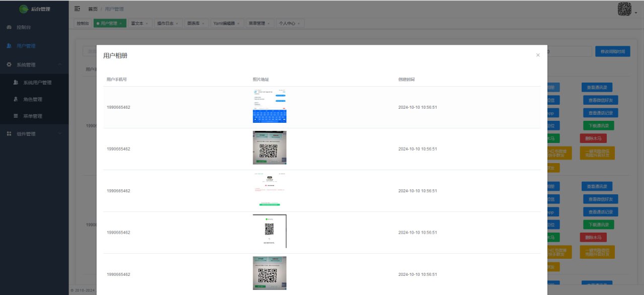
Task: Close the 操作日志 tab with its x
Action: click(x=178, y=23)
